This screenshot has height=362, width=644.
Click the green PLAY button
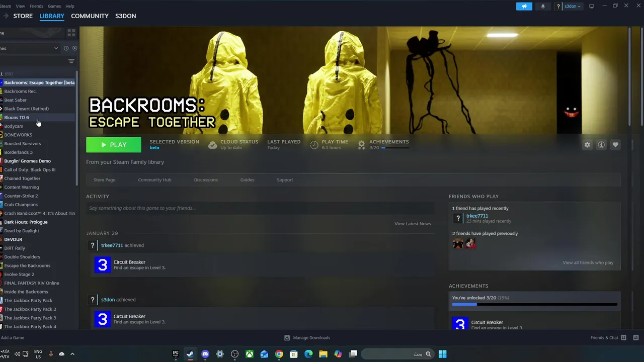point(114,145)
